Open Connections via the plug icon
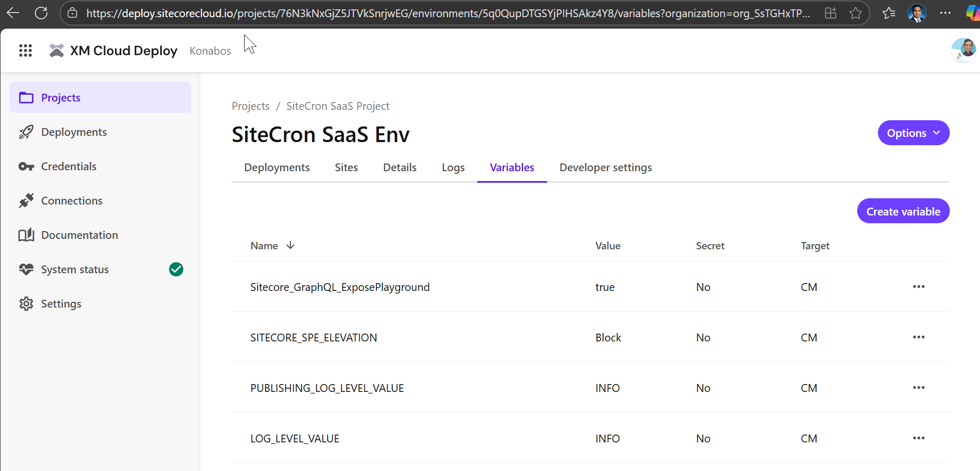The image size is (980, 471). pyautogui.click(x=26, y=201)
